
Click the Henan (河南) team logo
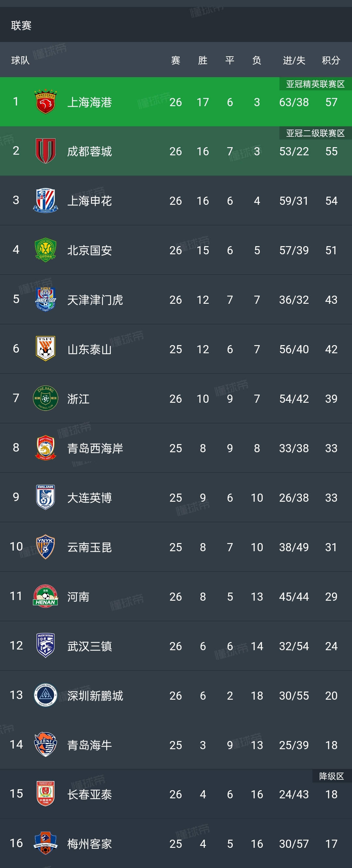pyautogui.click(x=46, y=596)
